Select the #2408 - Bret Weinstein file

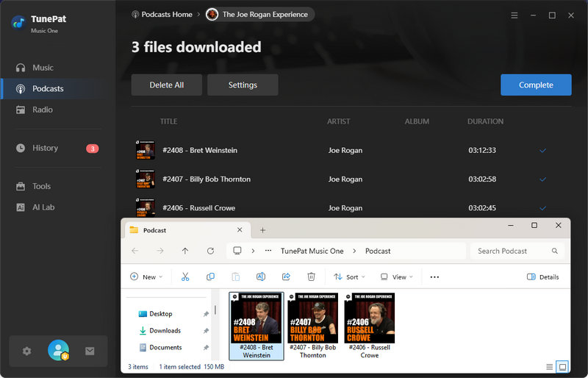tap(257, 326)
